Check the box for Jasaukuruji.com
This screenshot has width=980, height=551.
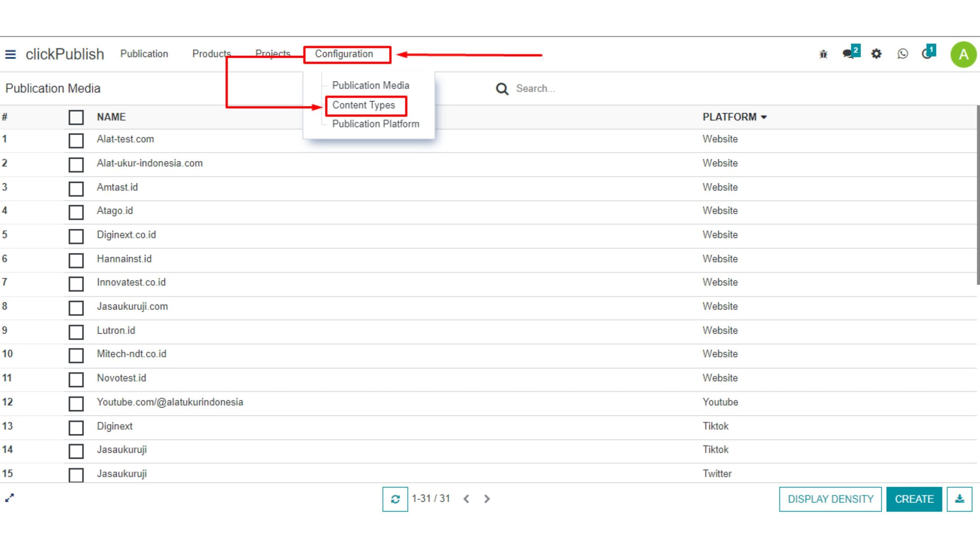click(x=76, y=308)
